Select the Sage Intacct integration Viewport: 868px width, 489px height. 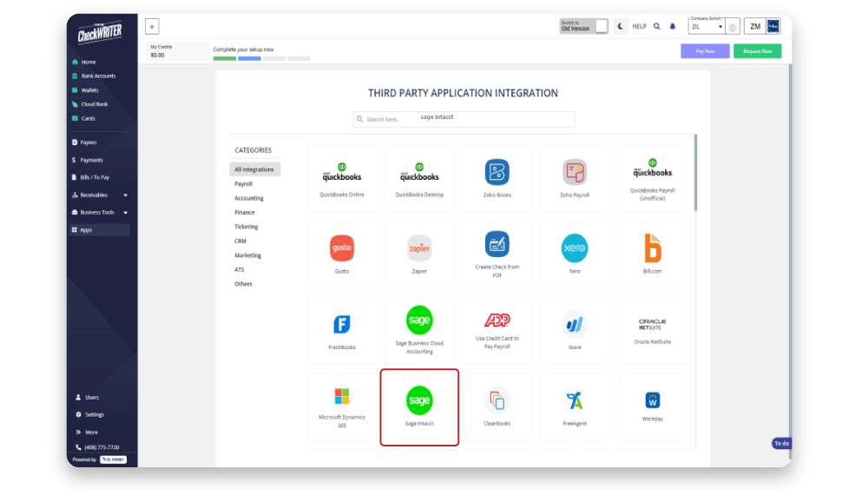[419, 407]
